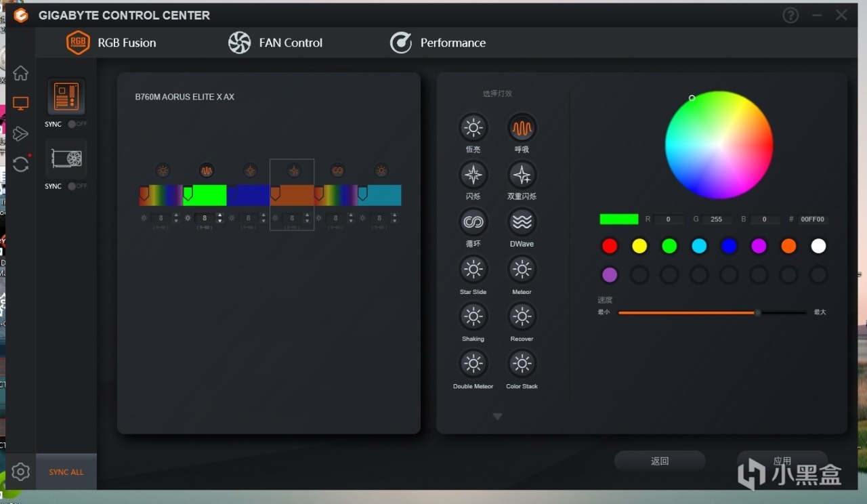
Task: Click the cycle icon above the second rainbow zone
Action: (x=337, y=171)
